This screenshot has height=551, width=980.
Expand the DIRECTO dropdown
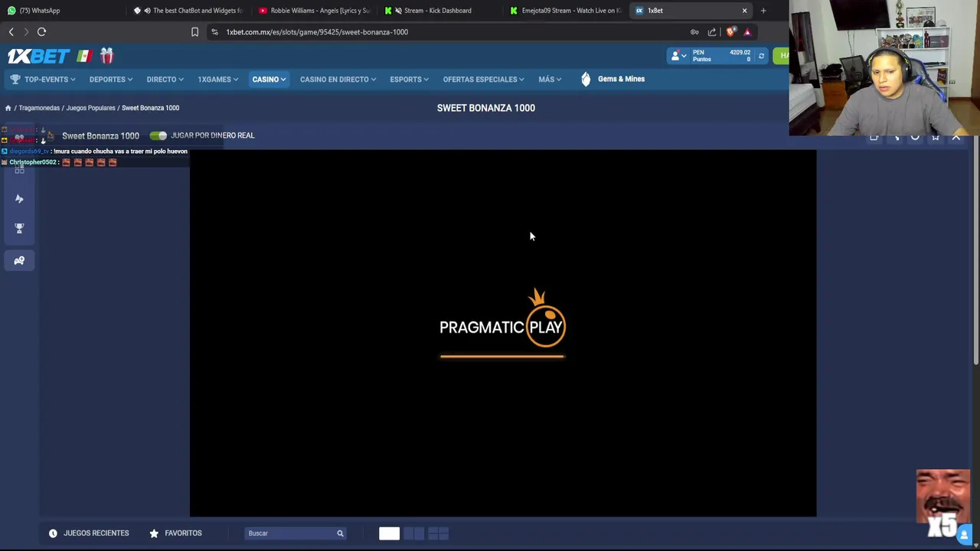tap(165, 80)
